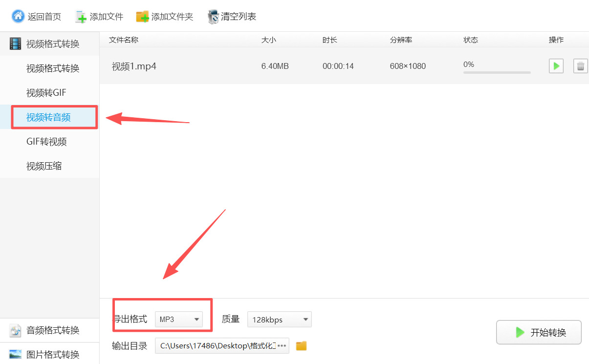Click the 0% status text
Screen dimensions: 589x364
pos(469,64)
